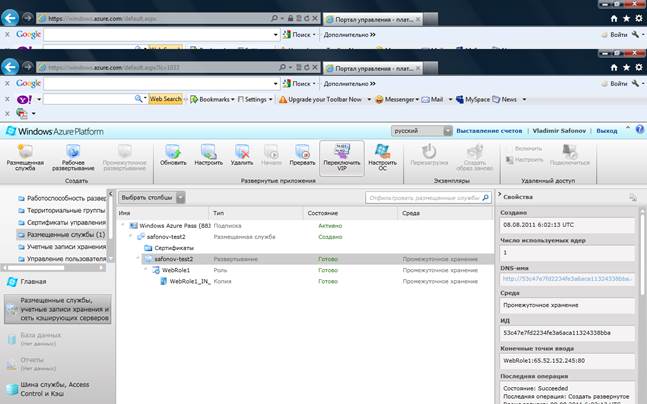647x404 pixels.
Task: Click the Web Search button
Action: click(x=165, y=99)
